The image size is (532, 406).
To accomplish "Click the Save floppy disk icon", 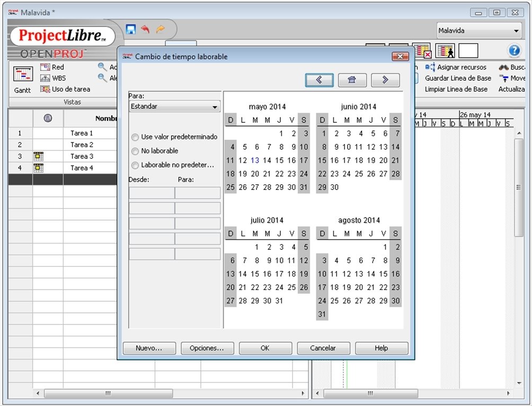I will pyautogui.click(x=131, y=30).
